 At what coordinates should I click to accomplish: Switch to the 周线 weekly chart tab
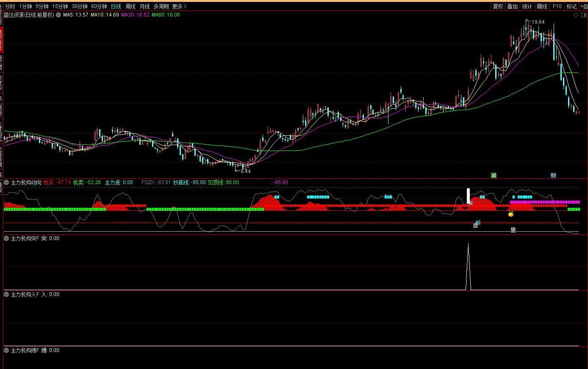[x=130, y=6]
